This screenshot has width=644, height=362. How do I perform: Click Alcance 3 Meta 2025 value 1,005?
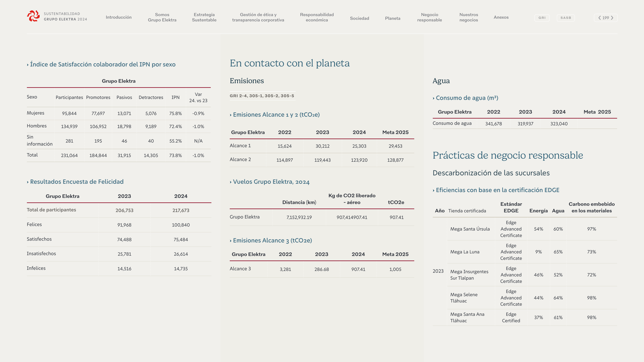[395, 269]
